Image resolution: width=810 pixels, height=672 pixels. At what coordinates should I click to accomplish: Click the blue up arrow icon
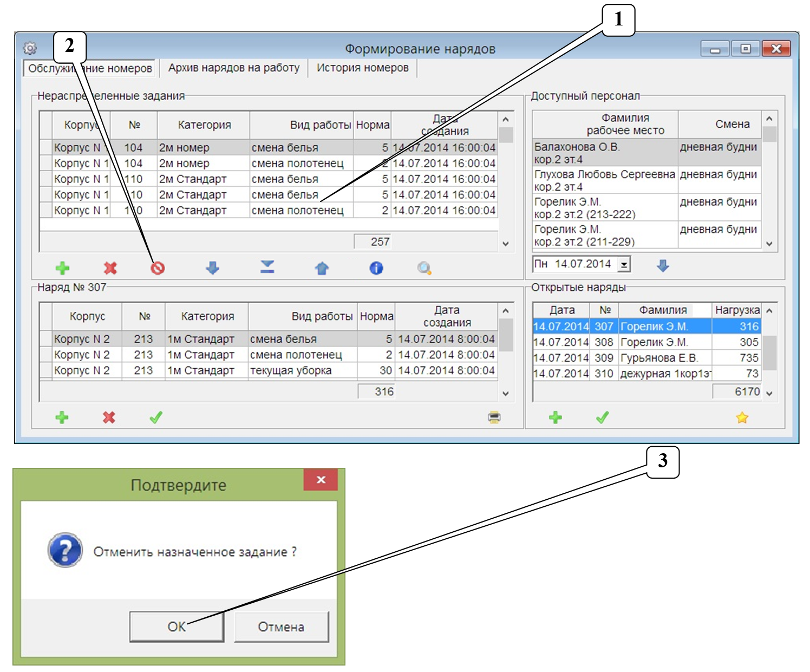point(322,268)
